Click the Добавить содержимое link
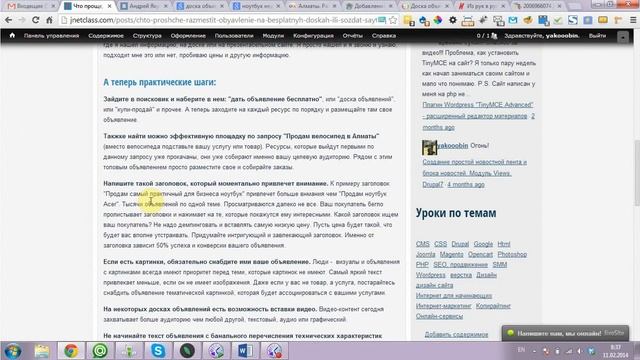 click(456, 334)
